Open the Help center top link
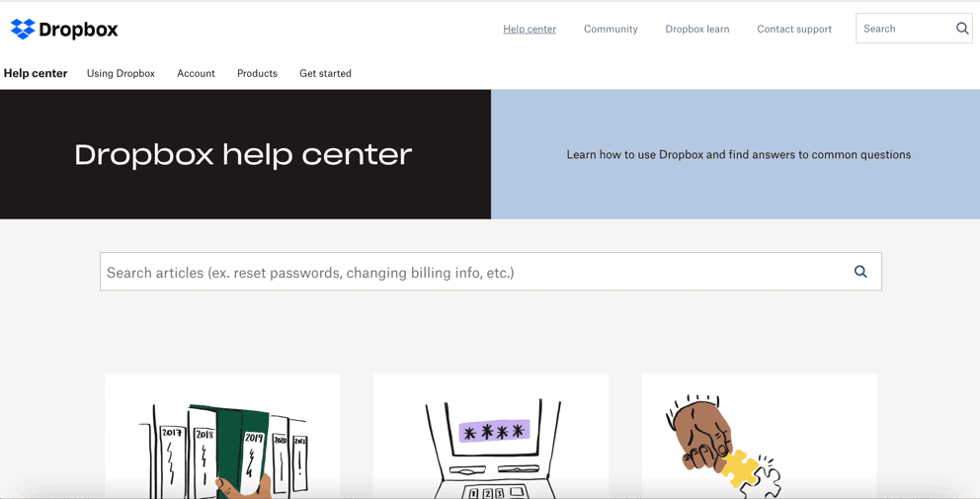Screen dimensions: 980x499 click(530, 29)
